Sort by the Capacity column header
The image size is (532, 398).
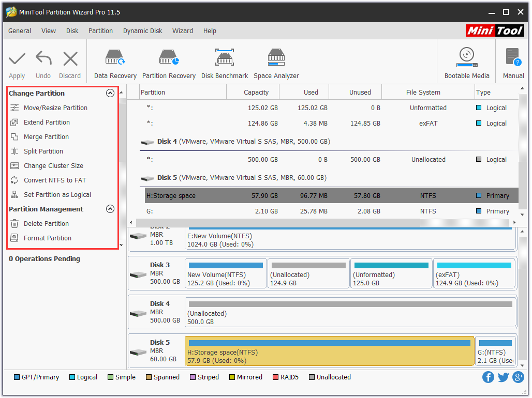[x=253, y=92]
